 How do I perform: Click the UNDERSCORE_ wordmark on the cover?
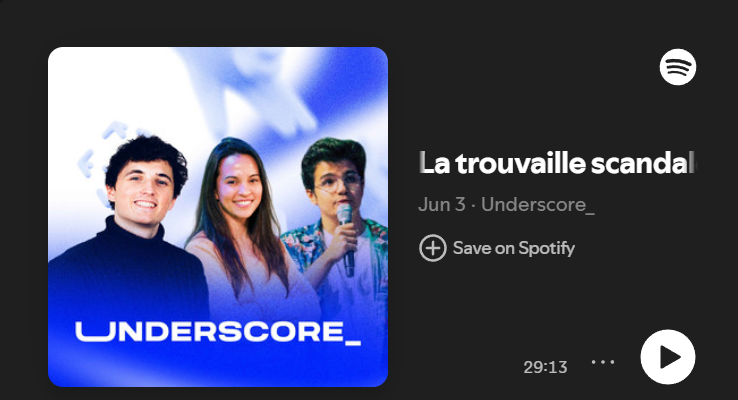click(x=218, y=333)
